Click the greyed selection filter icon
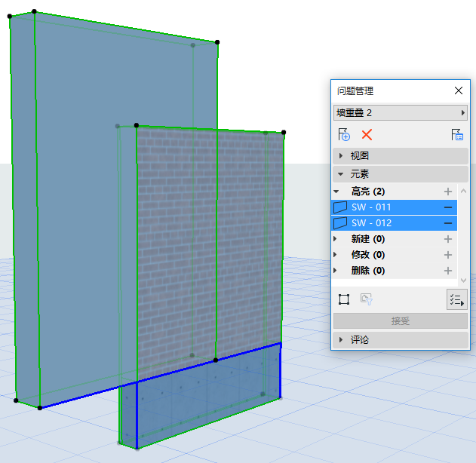Image resolution: width=476 pixels, height=463 pixels. 367,299
